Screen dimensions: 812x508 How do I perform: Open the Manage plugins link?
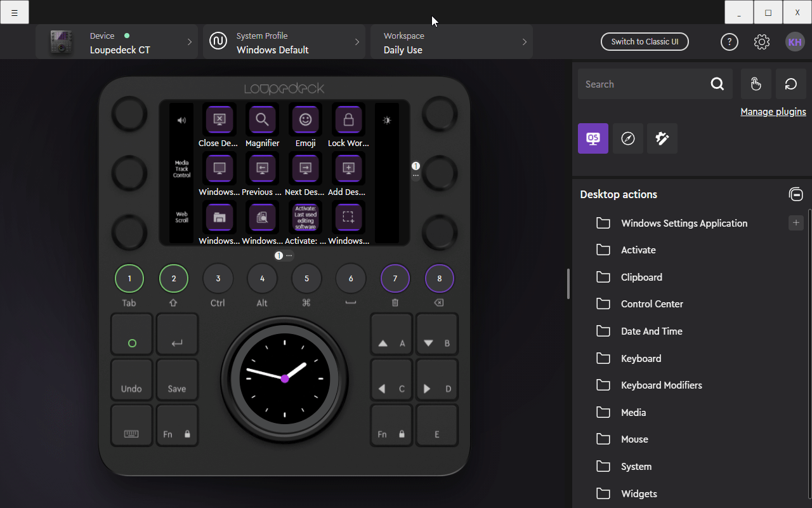click(773, 112)
